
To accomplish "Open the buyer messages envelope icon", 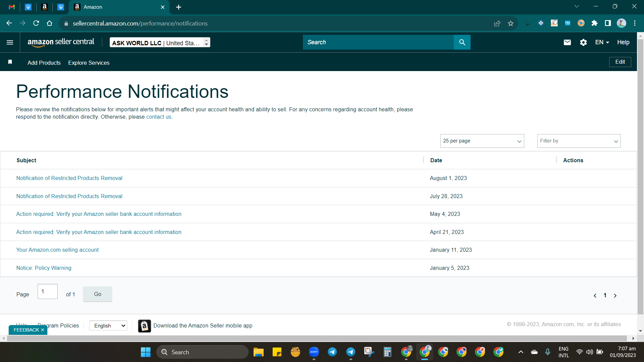I will 567,42.
